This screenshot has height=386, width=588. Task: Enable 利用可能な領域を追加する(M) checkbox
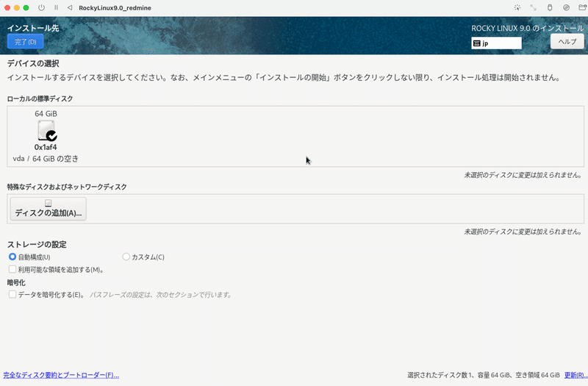point(12,269)
